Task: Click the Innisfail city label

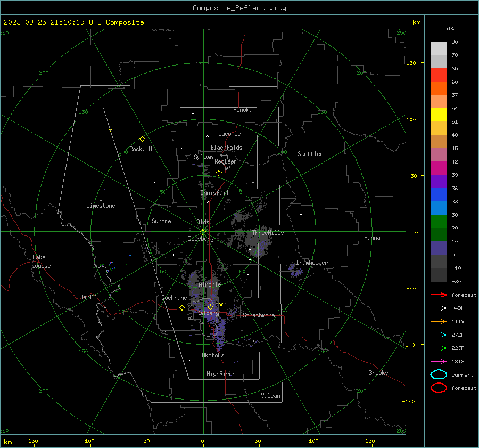Action: tap(214, 193)
